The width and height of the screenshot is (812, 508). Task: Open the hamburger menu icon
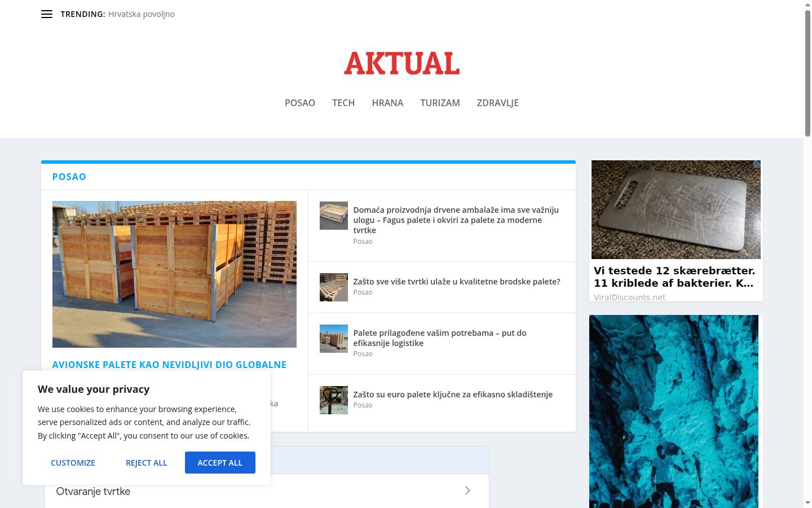point(47,14)
